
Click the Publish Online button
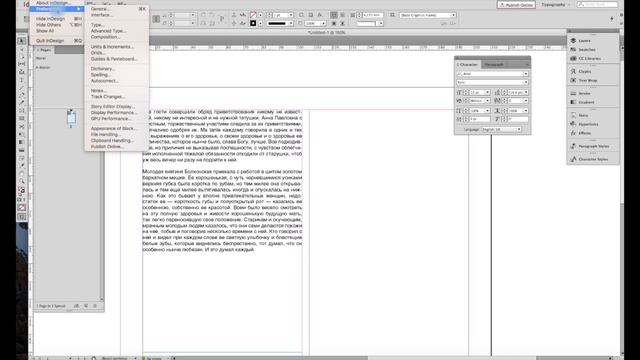(x=516, y=5)
